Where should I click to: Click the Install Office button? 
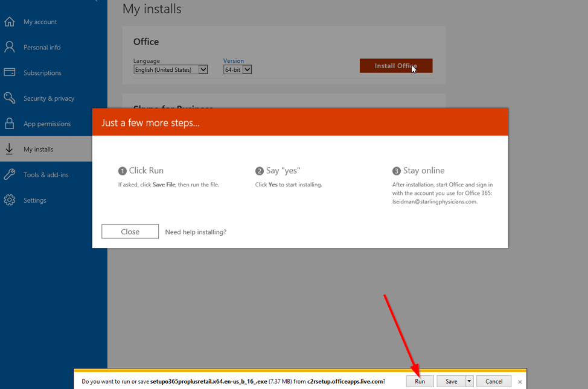coord(396,65)
